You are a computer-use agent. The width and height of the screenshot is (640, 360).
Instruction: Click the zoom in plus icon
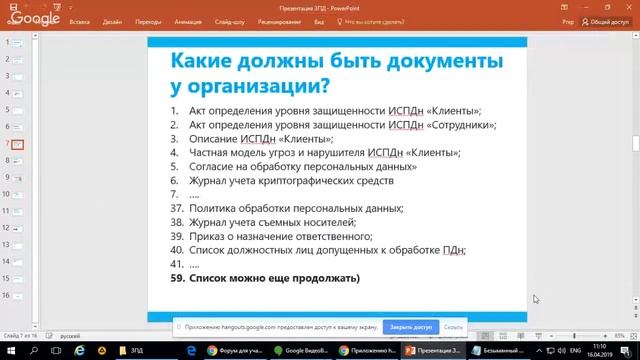[x=605, y=336]
